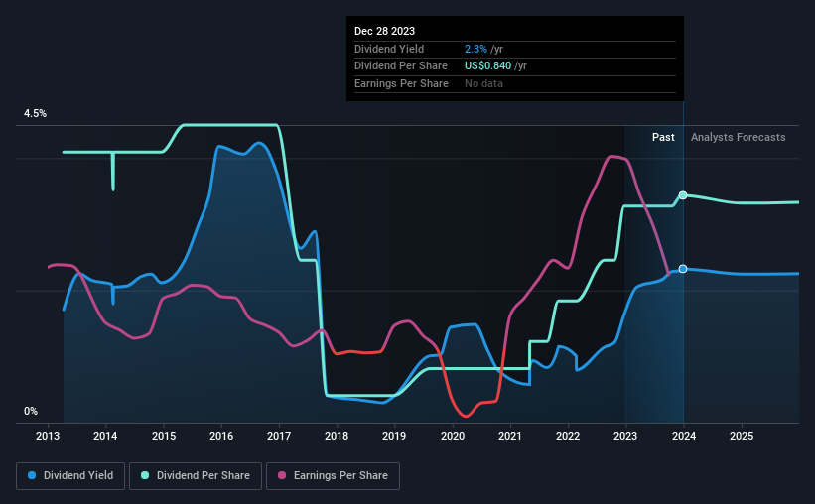Click 'Earnings Per Share' row label in tooltip

pyautogui.click(x=401, y=83)
